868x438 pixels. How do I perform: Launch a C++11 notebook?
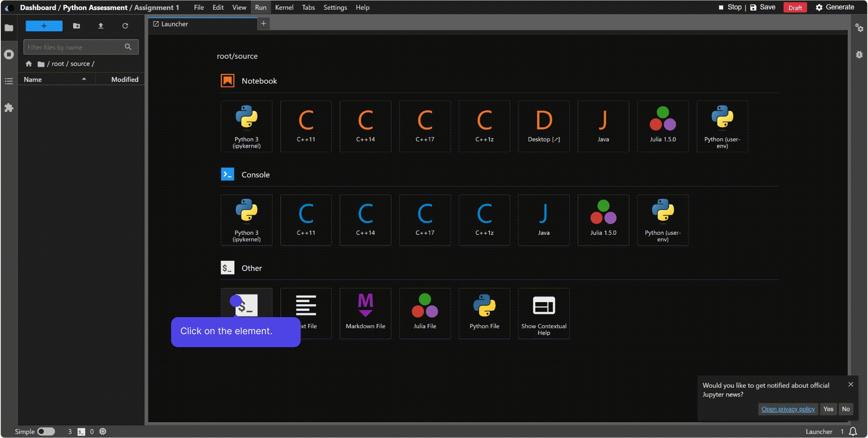click(x=306, y=126)
